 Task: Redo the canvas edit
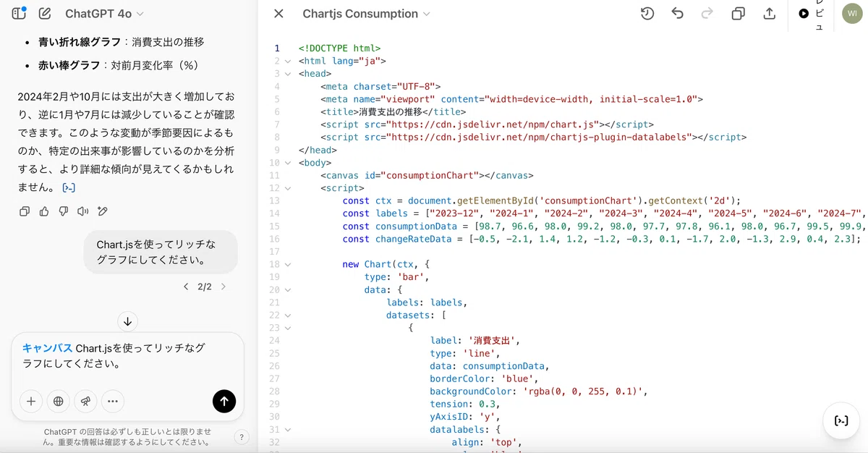[707, 14]
